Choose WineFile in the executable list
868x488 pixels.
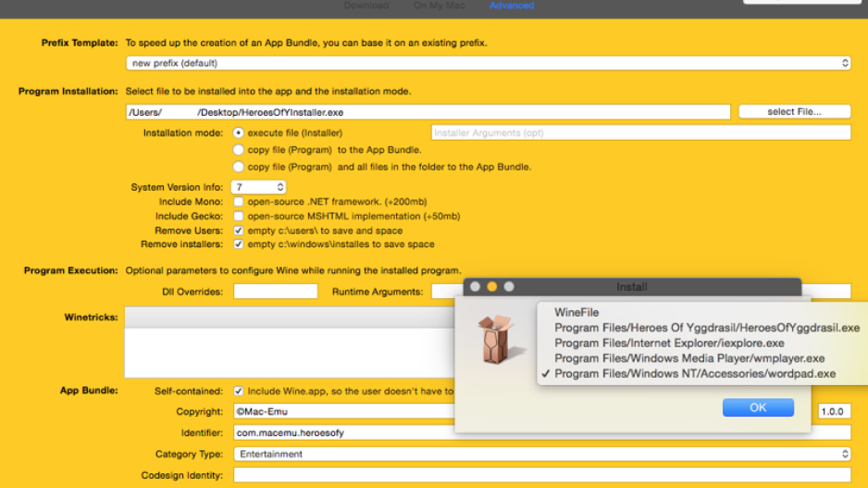577,313
